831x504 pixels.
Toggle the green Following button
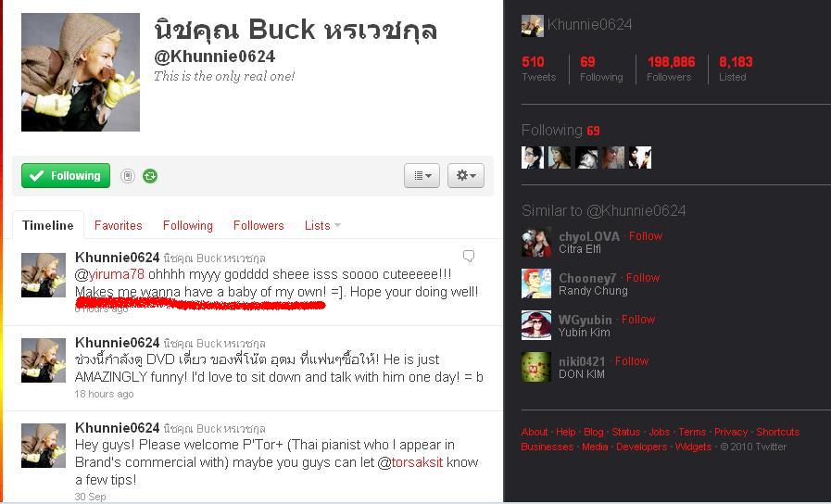(66, 175)
